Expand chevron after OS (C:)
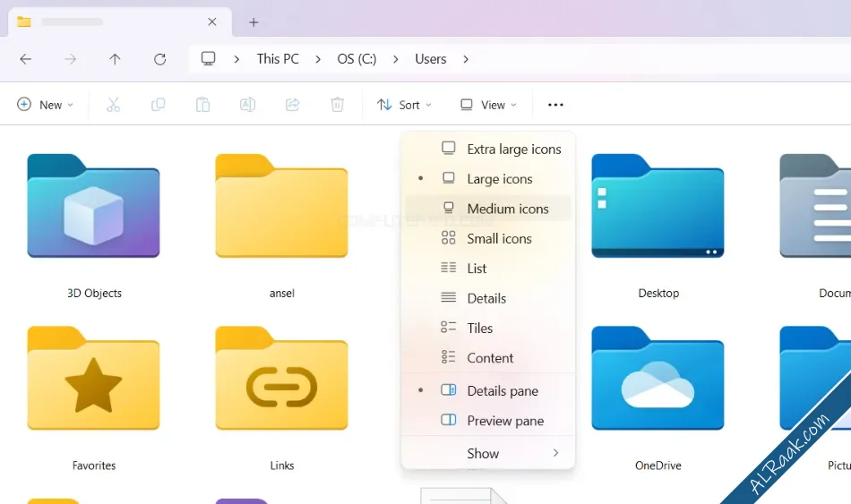The width and height of the screenshot is (851, 504). point(396,59)
